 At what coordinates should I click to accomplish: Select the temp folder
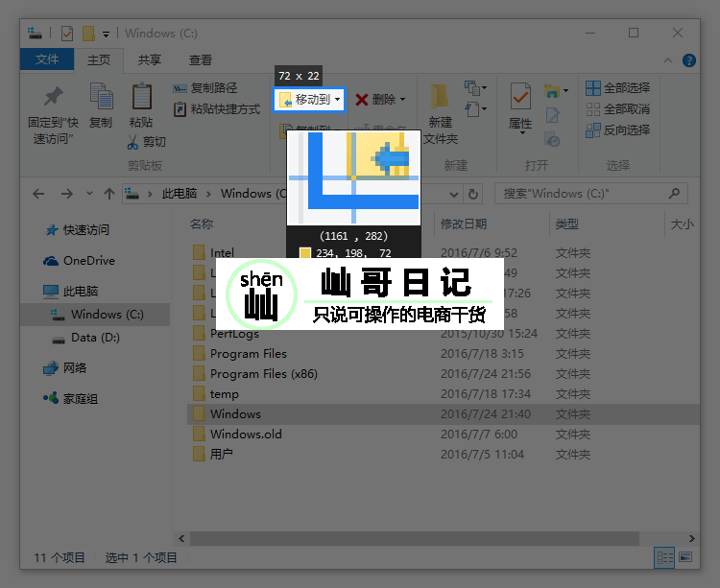click(x=216, y=394)
